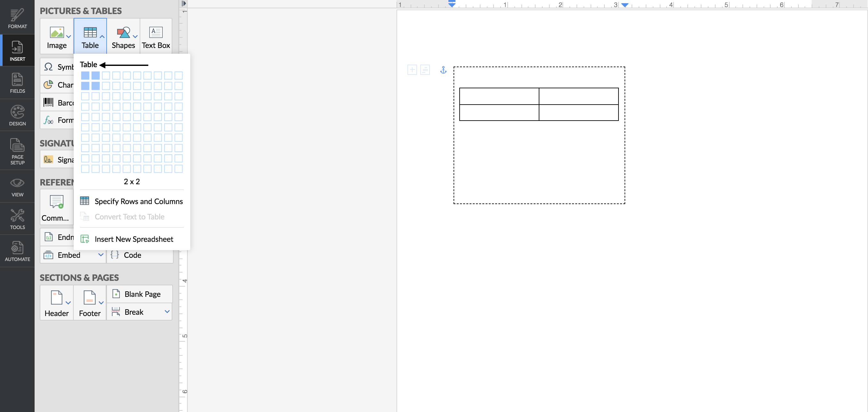Open the Design sidebar tab
This screenshot has height=412, width=868.
pos(17,115)
